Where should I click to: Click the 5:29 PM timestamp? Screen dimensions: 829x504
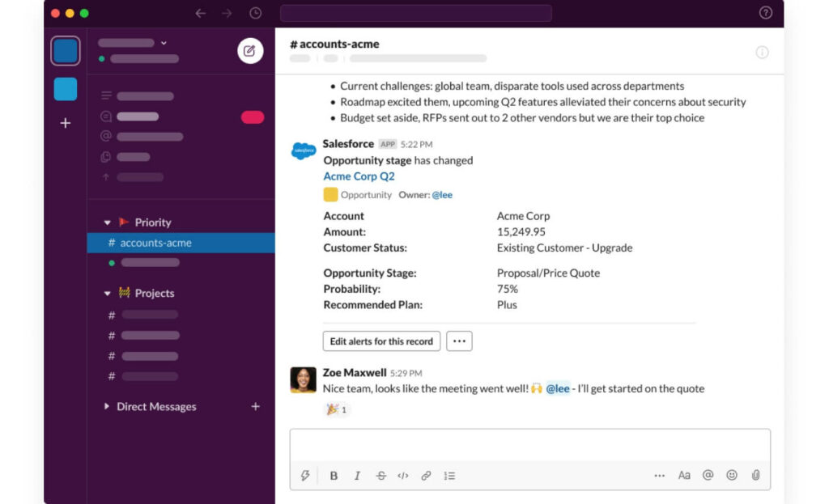click(406, 373)
